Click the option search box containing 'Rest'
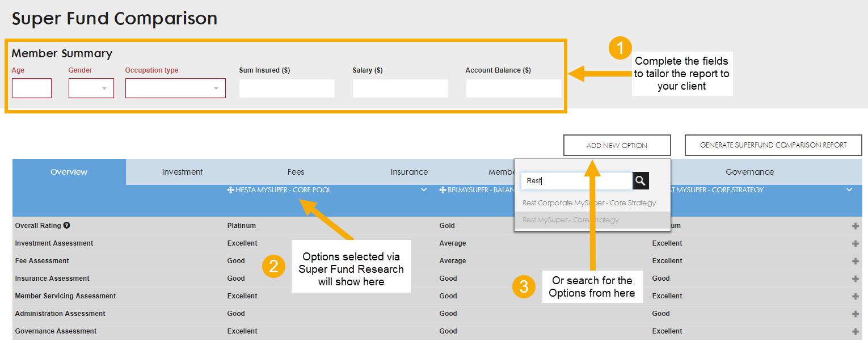This screenshot has height=346, width=868. click(x=577, y=181)
